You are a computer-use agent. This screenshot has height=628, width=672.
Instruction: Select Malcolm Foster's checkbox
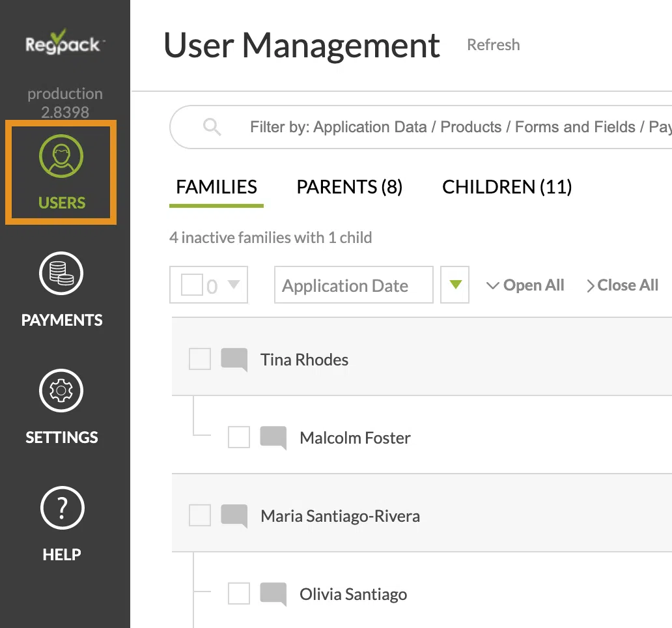tap(239, 437)
